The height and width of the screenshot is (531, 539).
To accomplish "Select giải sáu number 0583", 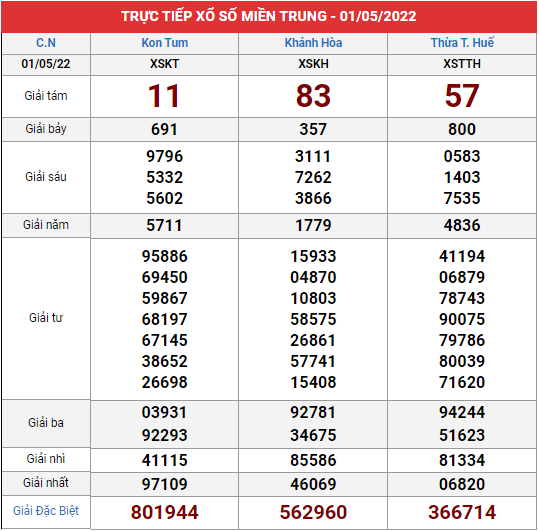I will [462, 156].
